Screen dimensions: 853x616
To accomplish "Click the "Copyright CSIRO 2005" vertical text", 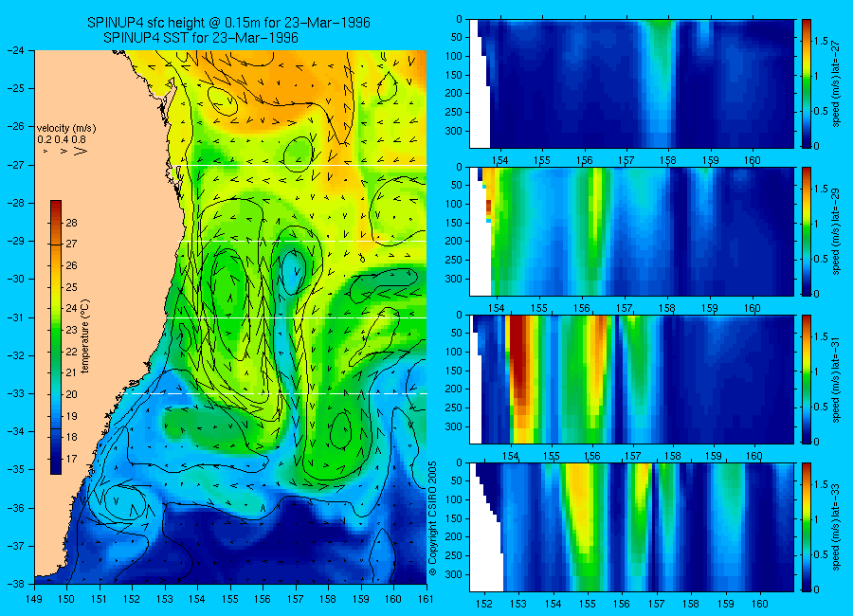I will click(432, 517).
